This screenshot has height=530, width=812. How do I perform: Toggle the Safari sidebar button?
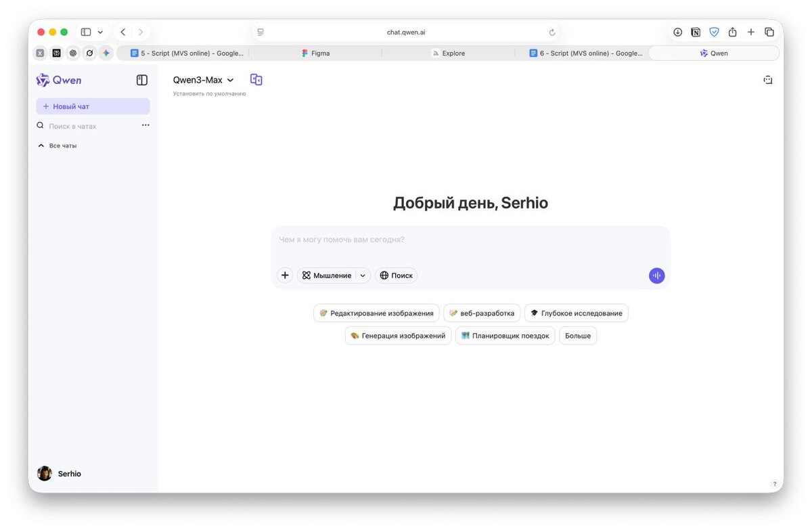pos(86,32)
